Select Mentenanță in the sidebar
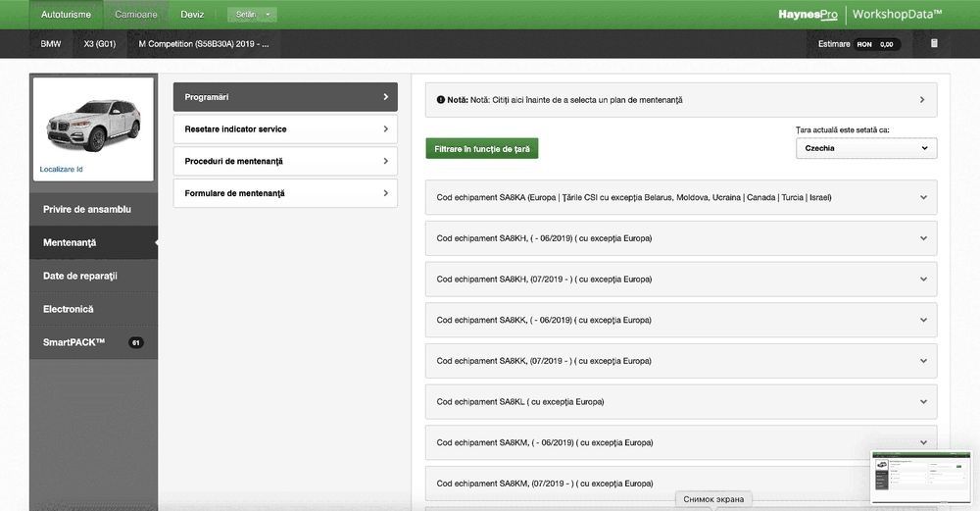The image size is (980, 511). click(x=93, y=242)
